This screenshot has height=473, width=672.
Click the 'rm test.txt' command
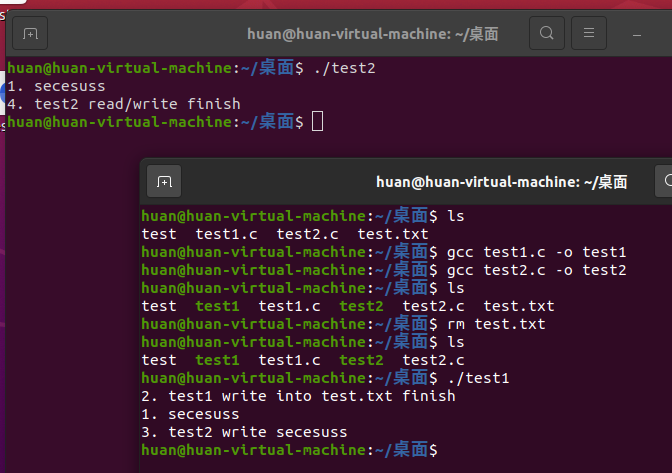tap(496, 324)
